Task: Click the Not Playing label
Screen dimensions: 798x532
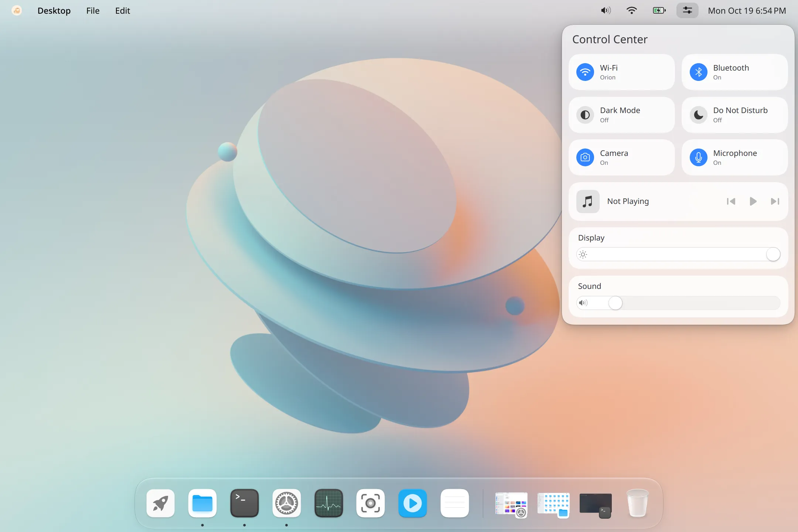Action: [x=628, y=201]
